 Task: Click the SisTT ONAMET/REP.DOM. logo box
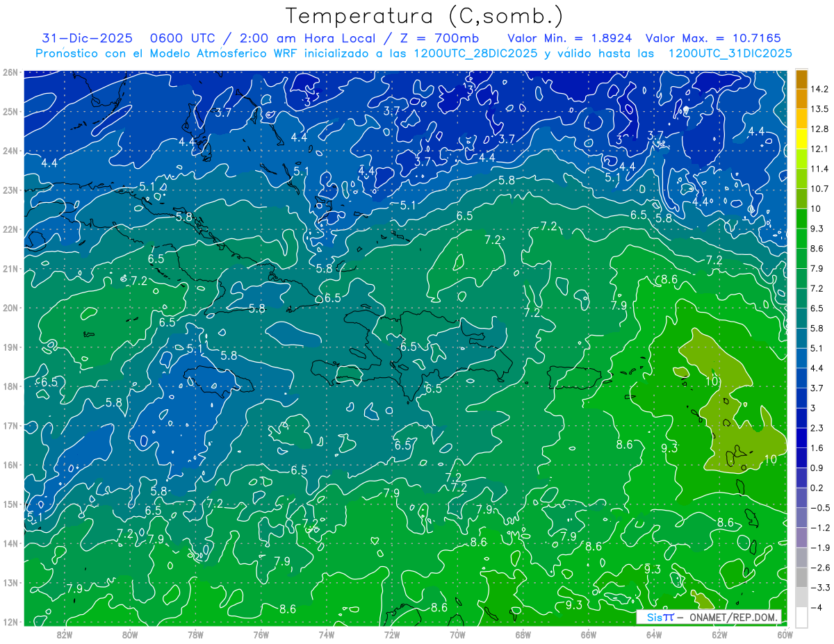710,617
